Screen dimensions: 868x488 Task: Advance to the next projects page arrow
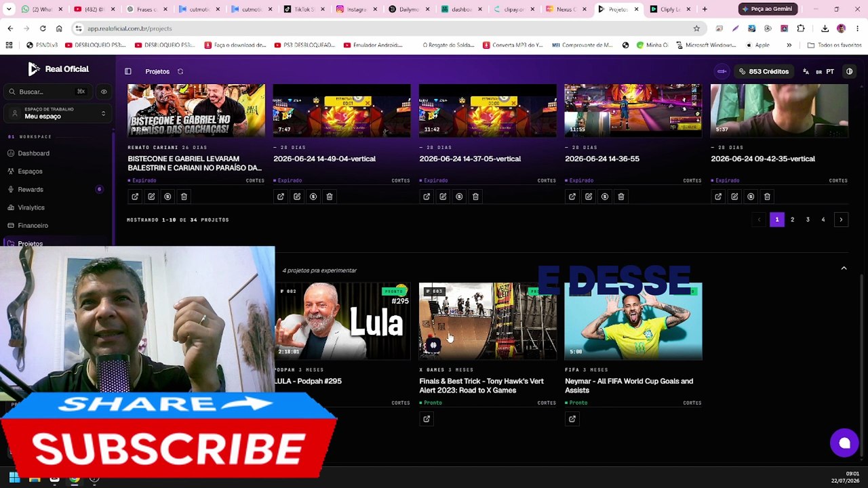[x=841, y=220]
